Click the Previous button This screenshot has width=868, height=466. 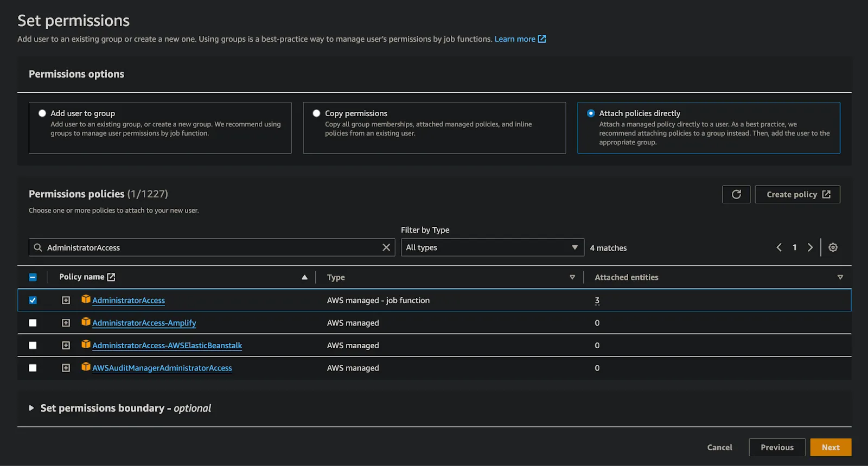777,447
